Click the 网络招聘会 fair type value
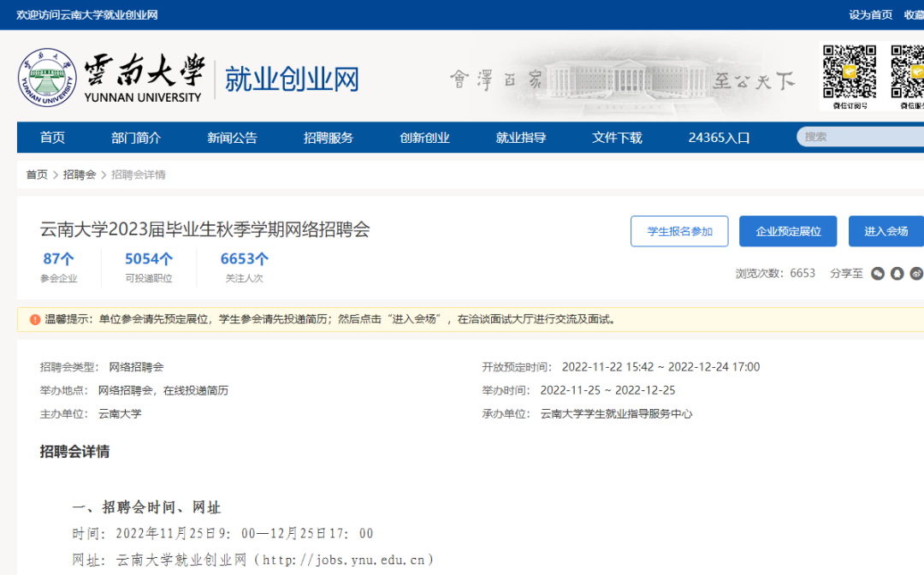 136,367
